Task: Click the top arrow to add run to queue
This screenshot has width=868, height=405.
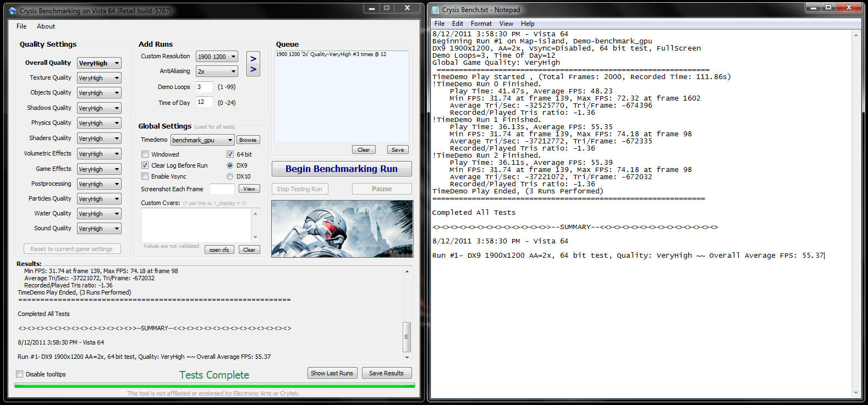Action: 253,58
